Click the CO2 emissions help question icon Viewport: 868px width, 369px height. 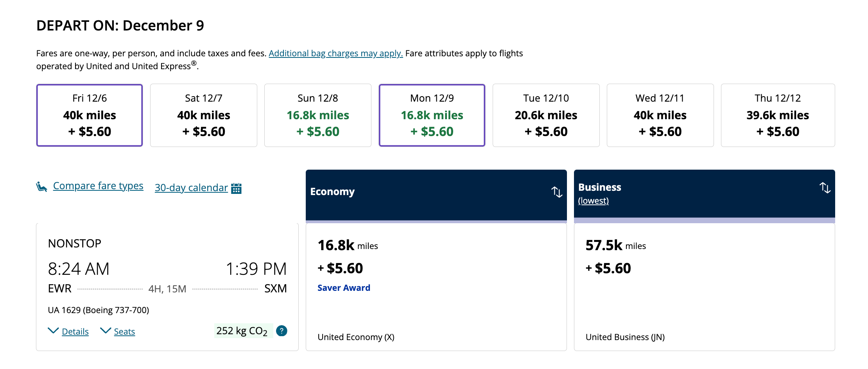pyautogui.click(x=282, y=331)
